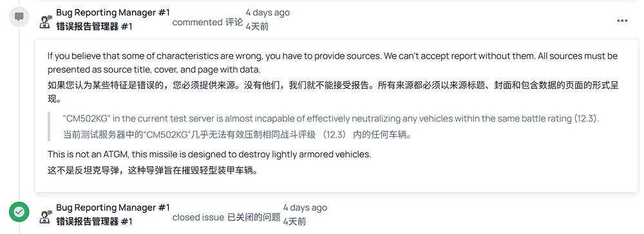Click the Chinese name 错误报告管理器 #1 on comment
Image resolution: width=644 pixels, height=234 pixels.
click(95, 26)
